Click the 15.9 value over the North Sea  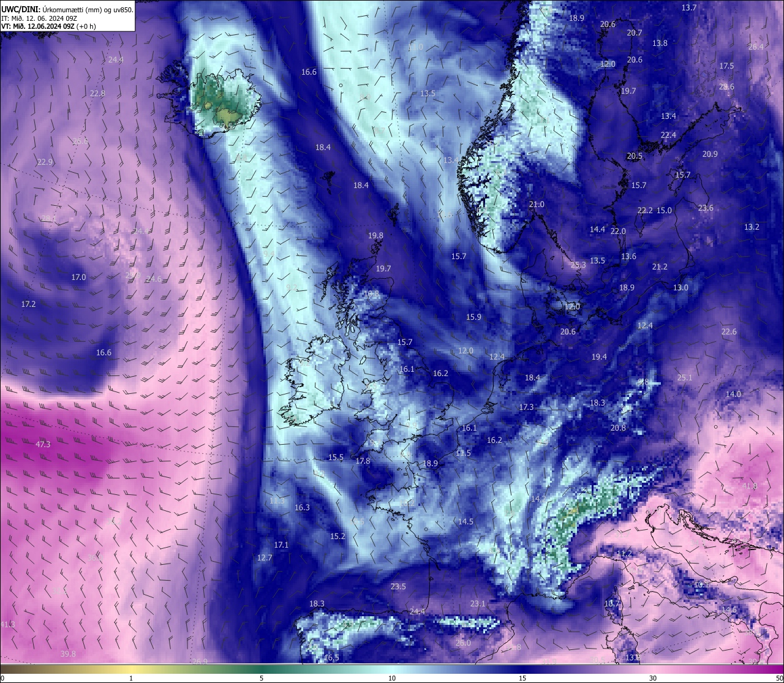(x=473, y=317)
